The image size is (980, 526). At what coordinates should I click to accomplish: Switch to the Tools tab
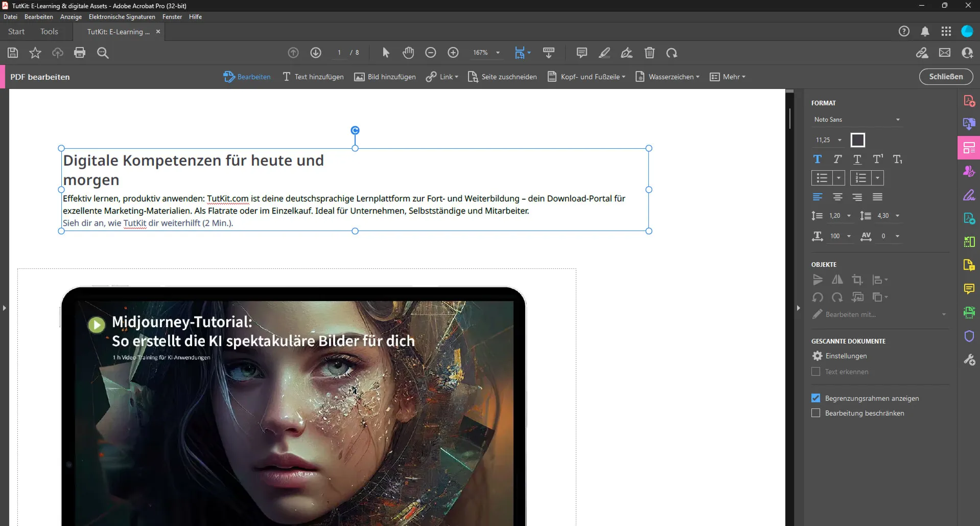tap(49, 32)
